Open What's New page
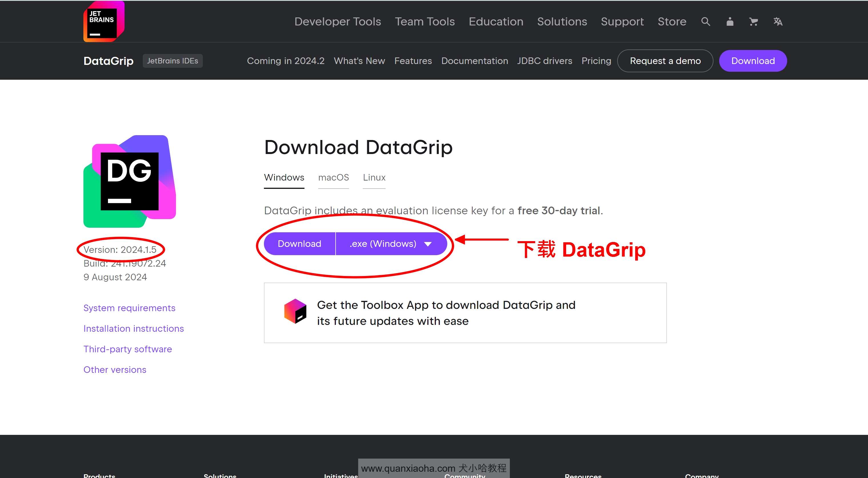 (359, 61)
